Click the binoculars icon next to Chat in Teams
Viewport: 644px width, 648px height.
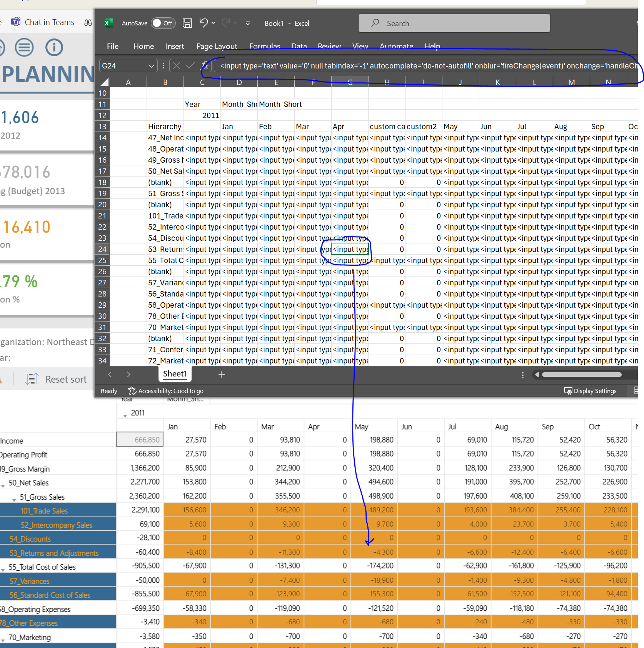coord(88,23)
